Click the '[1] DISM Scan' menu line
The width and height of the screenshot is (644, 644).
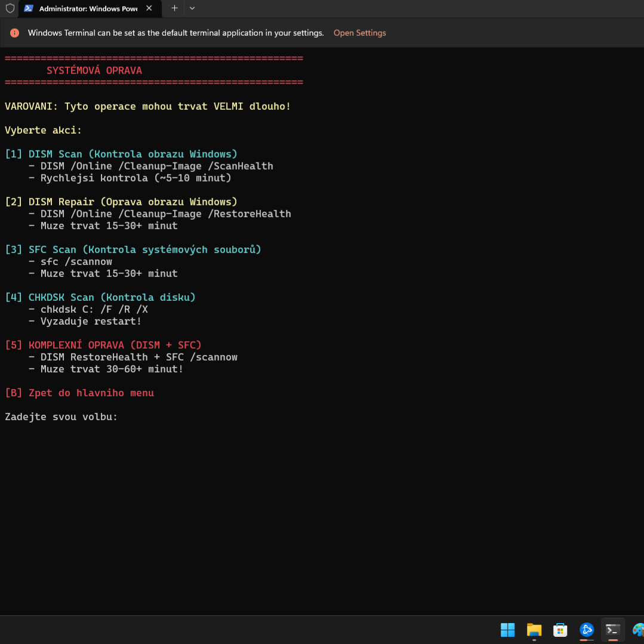pyautogui.click(x=121, y=154)
